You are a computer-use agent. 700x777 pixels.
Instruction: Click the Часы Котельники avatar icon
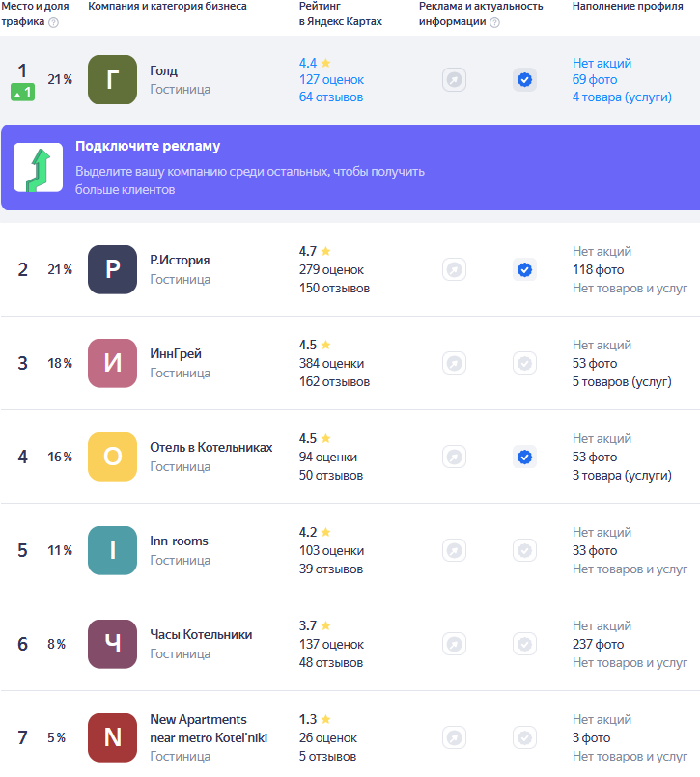tap(113, 644)
